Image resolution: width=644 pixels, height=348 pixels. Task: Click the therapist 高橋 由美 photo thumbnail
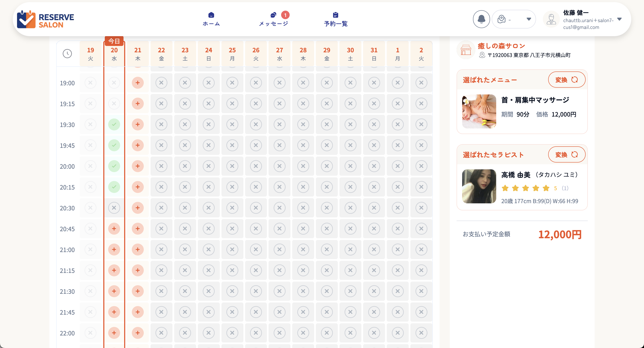pos(479,186)
